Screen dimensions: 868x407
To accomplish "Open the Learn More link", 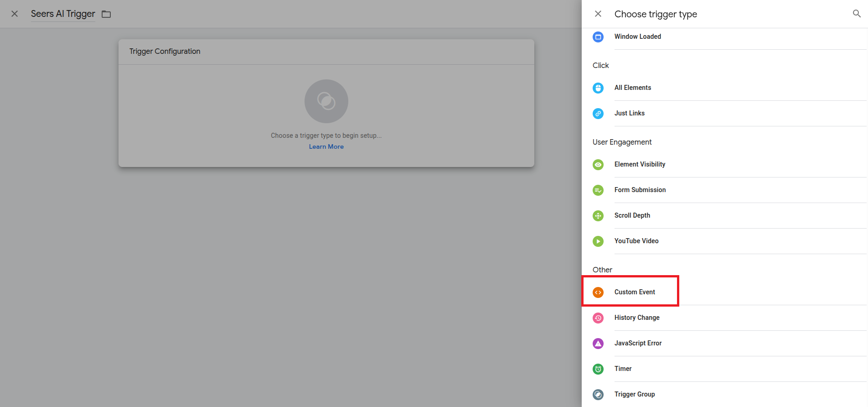I will [x=326, y=146].
